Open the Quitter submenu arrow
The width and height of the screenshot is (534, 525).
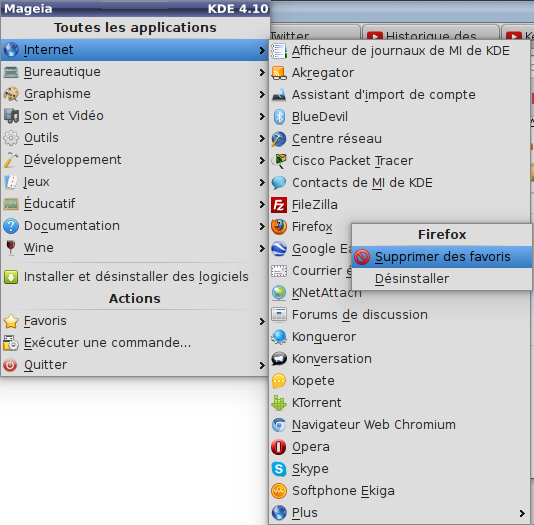(x=262, y=365)
